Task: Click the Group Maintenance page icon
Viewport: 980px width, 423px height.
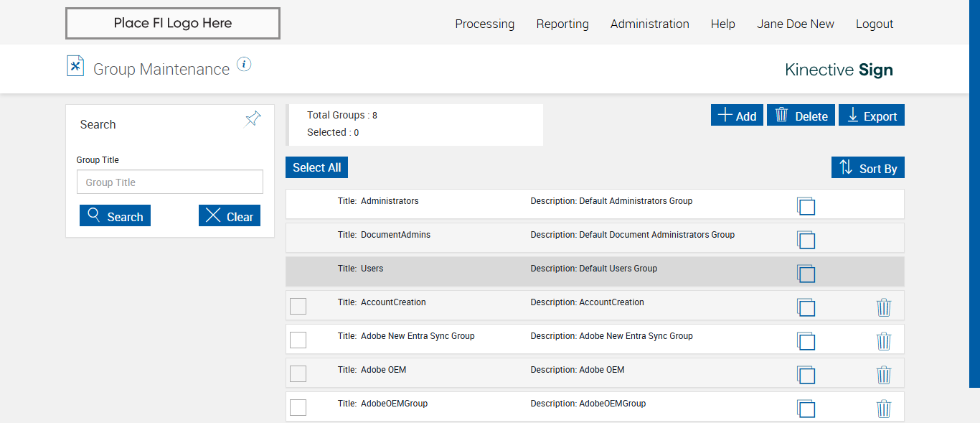Action: (75, 66)
